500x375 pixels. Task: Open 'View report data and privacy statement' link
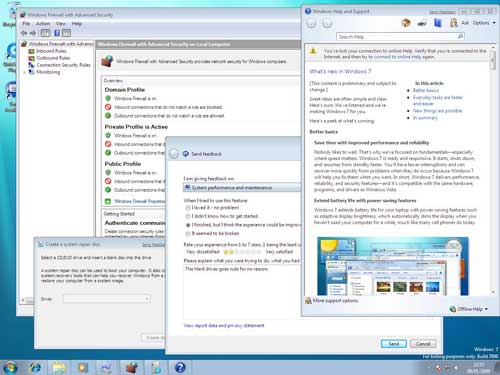tap(224, 325)
